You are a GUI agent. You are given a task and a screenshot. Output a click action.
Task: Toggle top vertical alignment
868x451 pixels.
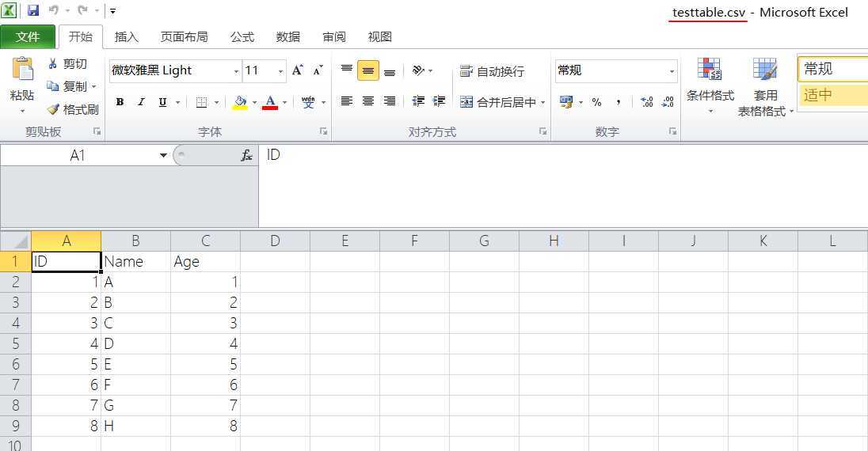point(347,70)
